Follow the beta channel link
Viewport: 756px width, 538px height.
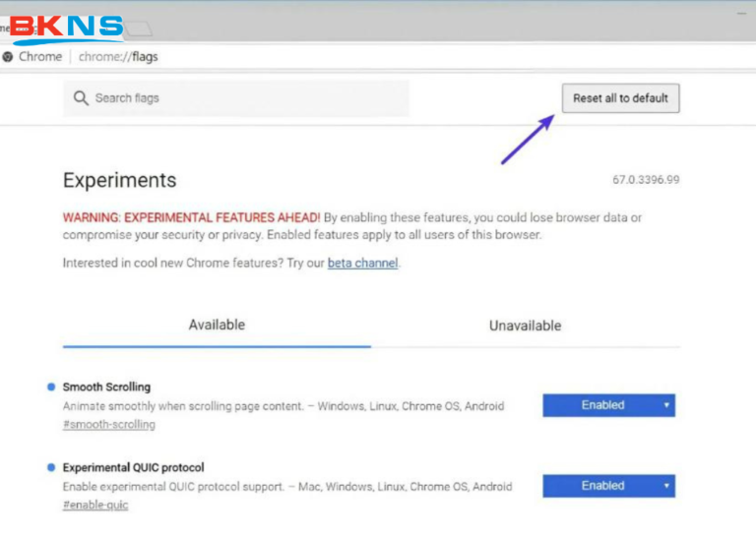(362, 264)
